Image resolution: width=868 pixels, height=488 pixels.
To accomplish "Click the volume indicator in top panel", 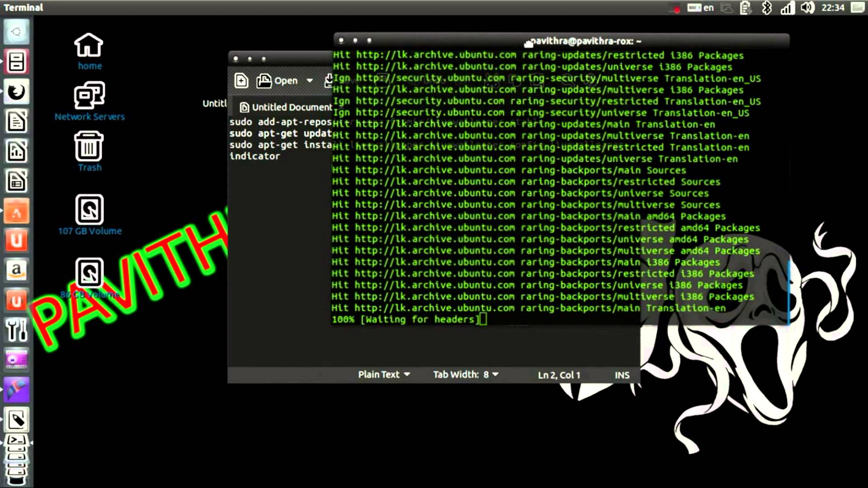I will coord(807,8).
